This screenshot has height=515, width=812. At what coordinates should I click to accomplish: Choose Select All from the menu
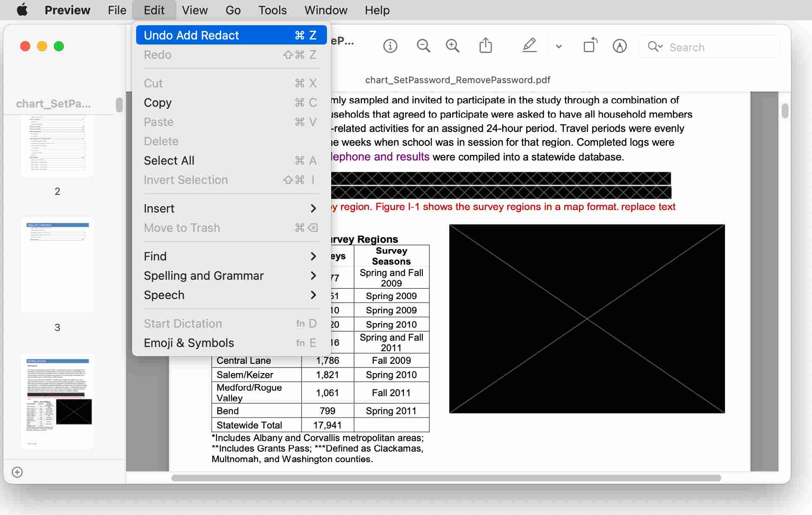(x=169, y=160)
